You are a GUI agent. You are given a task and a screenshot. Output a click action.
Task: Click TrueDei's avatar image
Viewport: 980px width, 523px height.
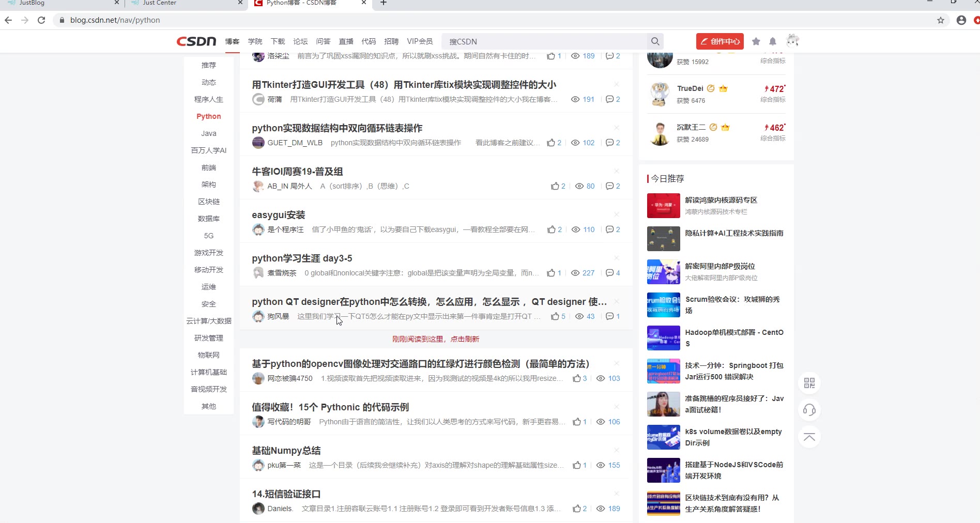point(660,95)
